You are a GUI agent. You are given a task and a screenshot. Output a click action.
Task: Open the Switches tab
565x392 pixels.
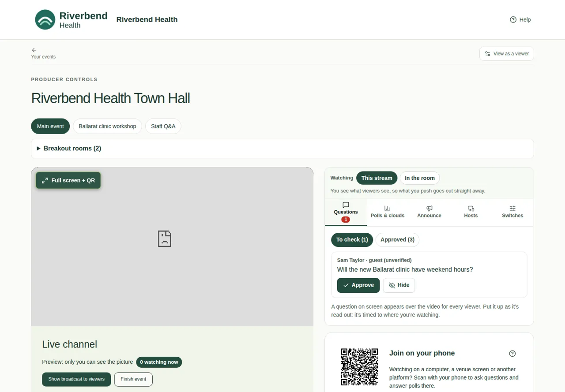coord(512,213)
